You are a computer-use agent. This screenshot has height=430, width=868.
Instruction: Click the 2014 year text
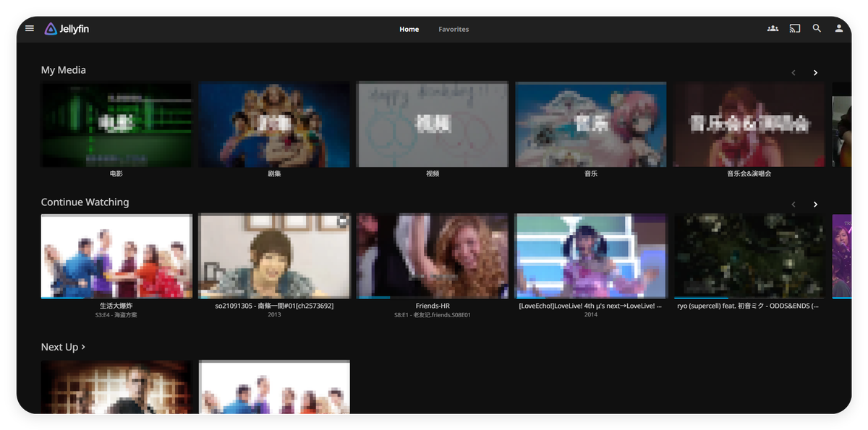pyautogui.click(x=591, y=315)
